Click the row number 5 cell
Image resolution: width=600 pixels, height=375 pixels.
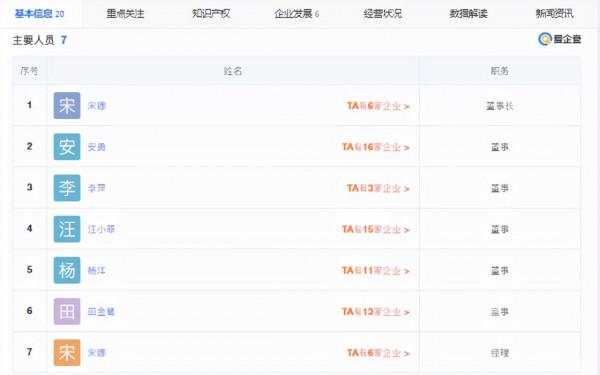click(x=29, y=270)
